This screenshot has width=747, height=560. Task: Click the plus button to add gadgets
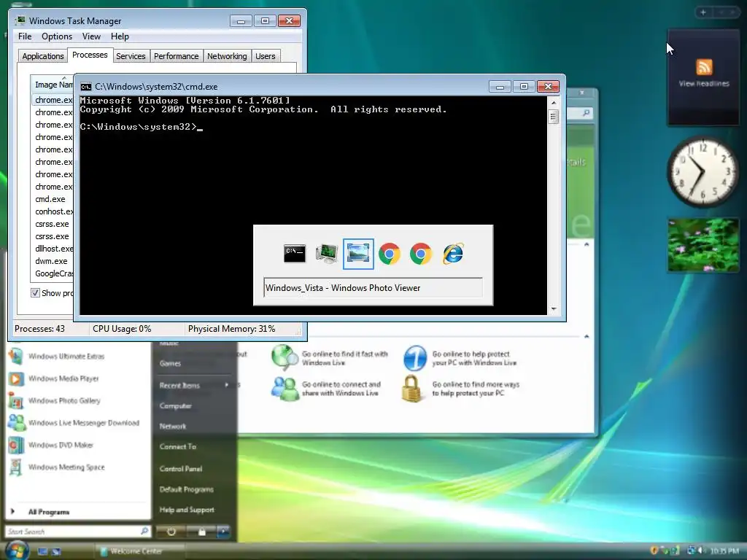(703, 12)
